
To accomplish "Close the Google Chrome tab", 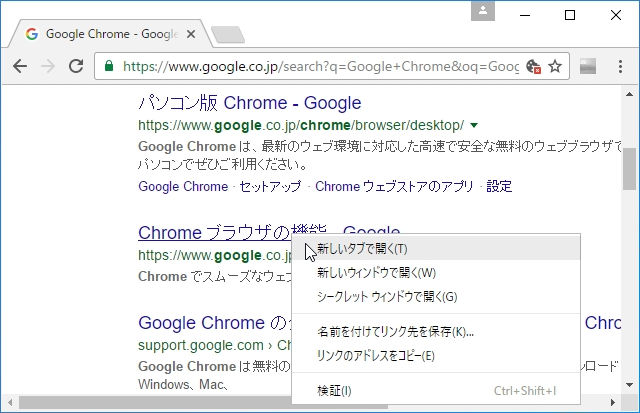I will coord(191,34).
